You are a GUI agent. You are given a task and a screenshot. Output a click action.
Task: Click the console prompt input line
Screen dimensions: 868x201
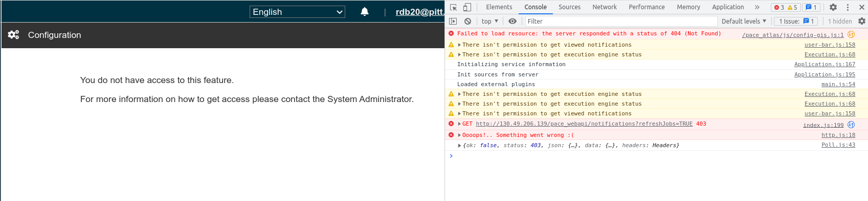coord(656,156)
